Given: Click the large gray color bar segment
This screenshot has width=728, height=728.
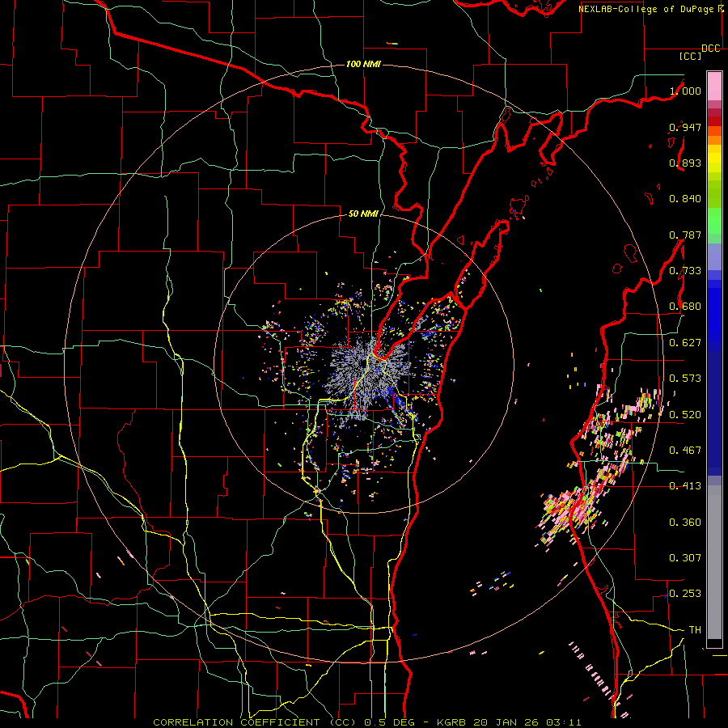Looking at the screenshot, I should coord(714,562).
